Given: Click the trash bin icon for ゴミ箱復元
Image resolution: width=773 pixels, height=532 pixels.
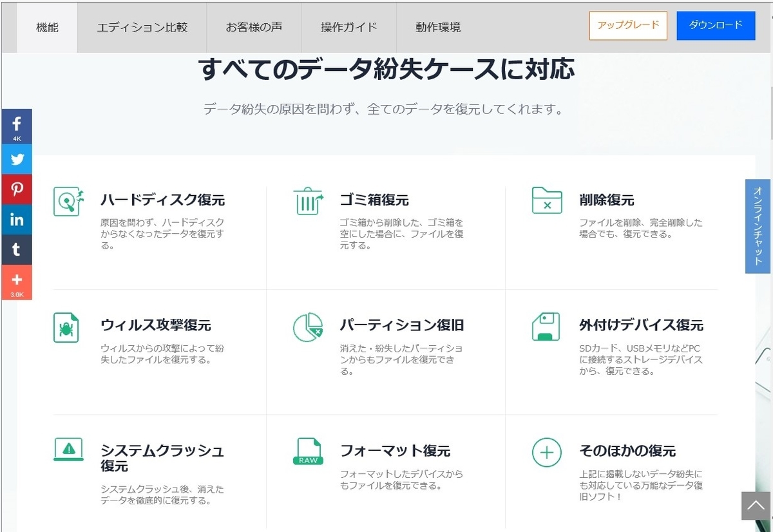Looking at the screenshot, I should point(307,201).
